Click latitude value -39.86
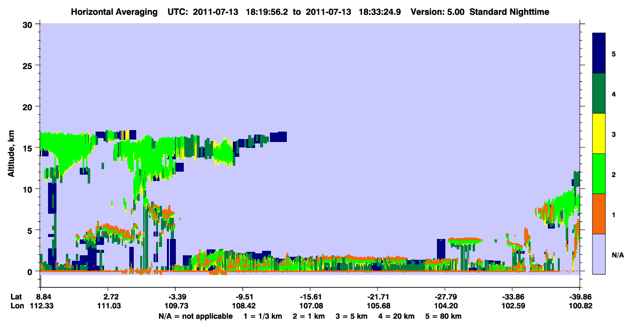 click(580, 297)
